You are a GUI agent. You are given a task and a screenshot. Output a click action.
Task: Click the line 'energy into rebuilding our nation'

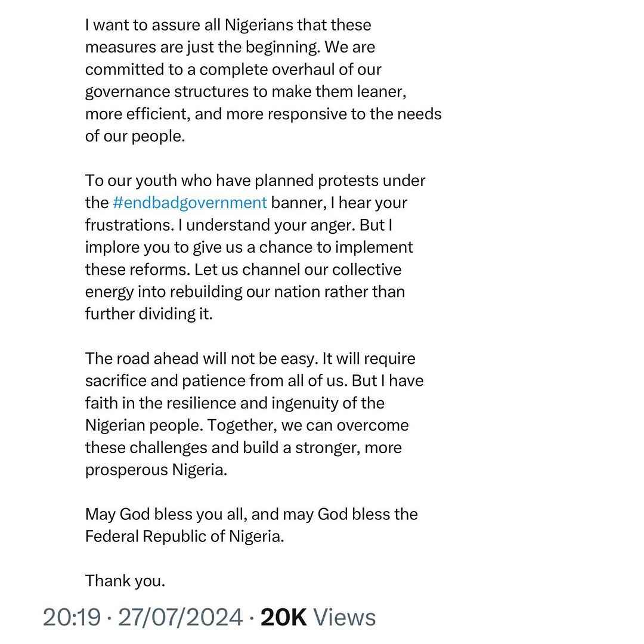[245, 292]
